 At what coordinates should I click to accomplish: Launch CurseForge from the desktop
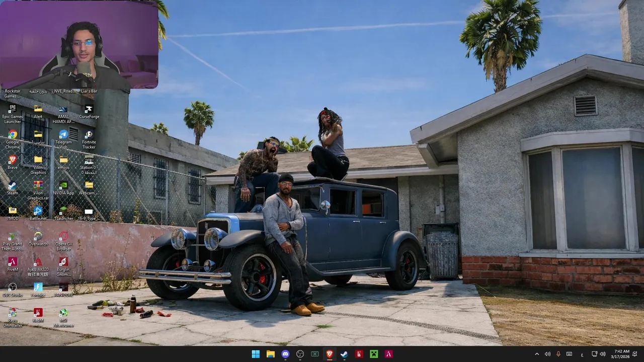89,112
